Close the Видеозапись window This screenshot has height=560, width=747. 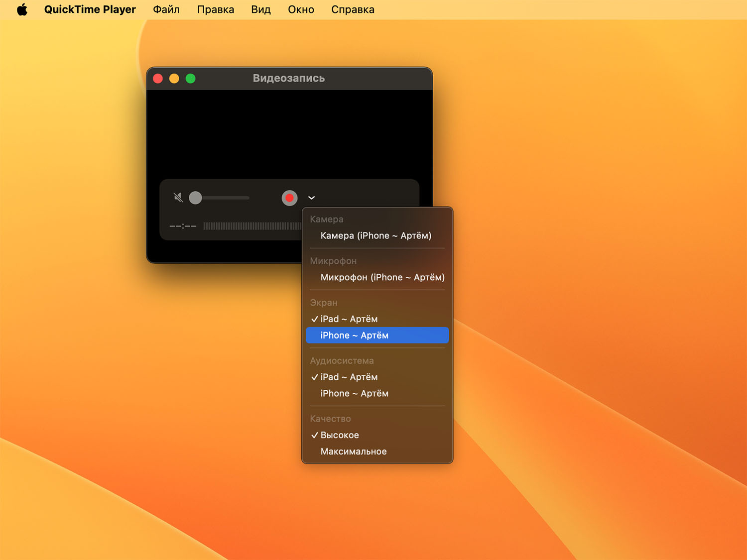[x=158, y=78]
